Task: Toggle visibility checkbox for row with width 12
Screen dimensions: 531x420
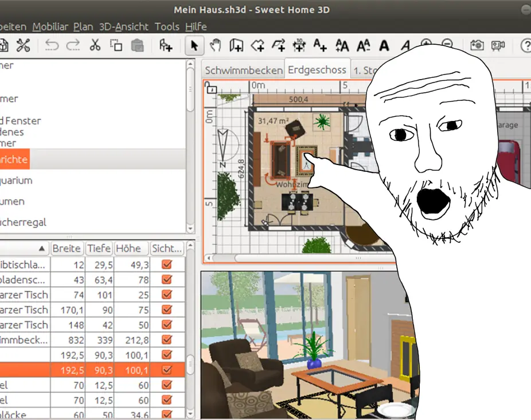Action: [167, 264]
